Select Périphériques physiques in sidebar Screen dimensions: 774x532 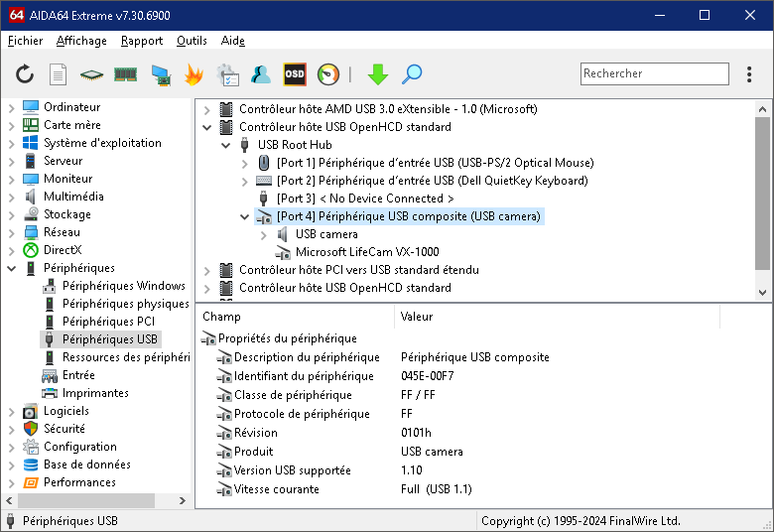126,304
